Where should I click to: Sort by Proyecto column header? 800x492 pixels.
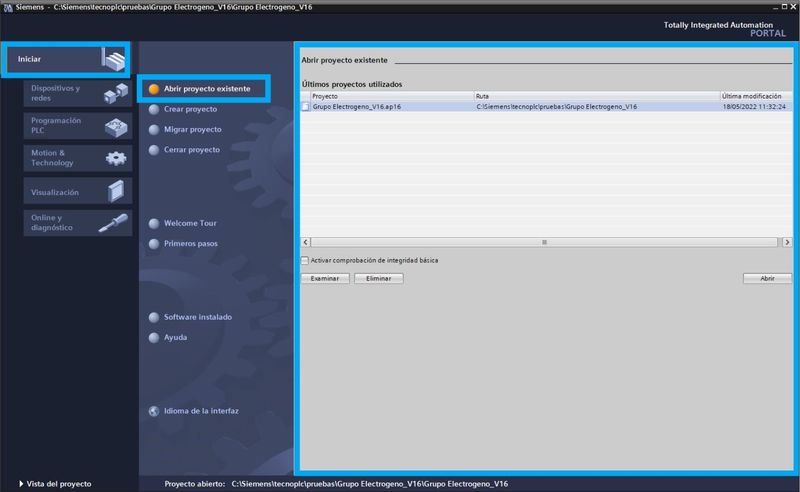click(x=392, y=96)
